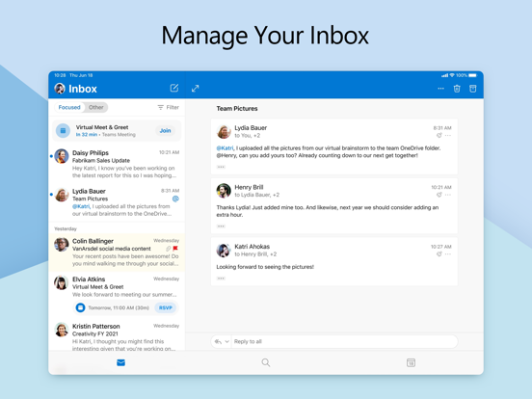Click the @Katri mention link in Lydia's message

225,147
